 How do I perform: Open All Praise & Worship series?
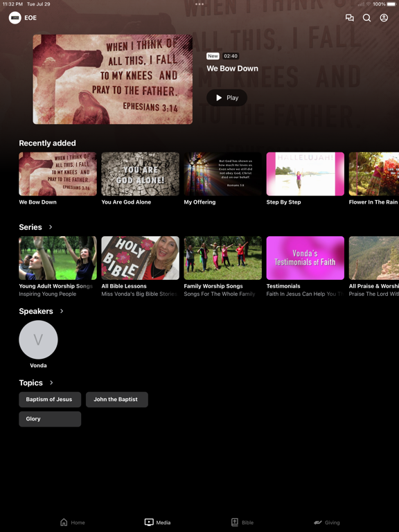pos(374,258)
